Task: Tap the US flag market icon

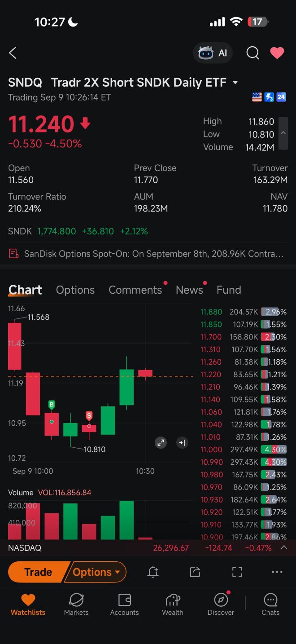Action: click(x=257, y=97)
